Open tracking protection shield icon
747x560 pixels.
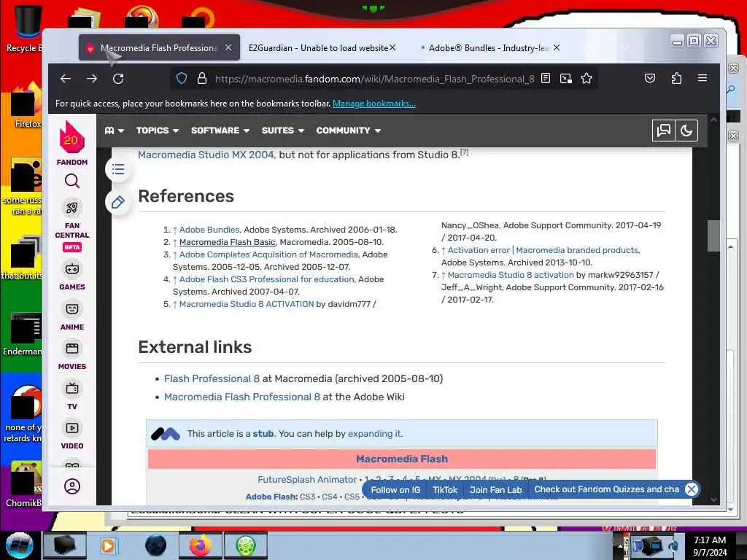coord(182,79)
